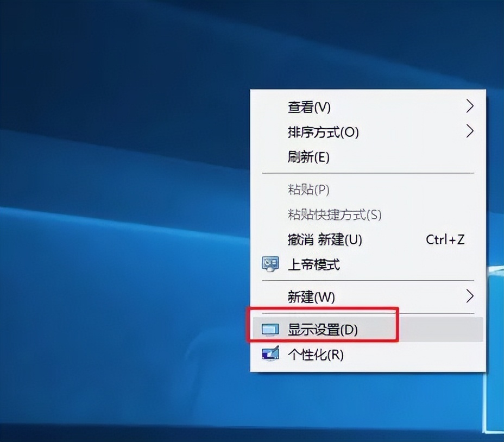
Task: Click the desktop wallpaper outside menu
Action: [x=109, y=217]
